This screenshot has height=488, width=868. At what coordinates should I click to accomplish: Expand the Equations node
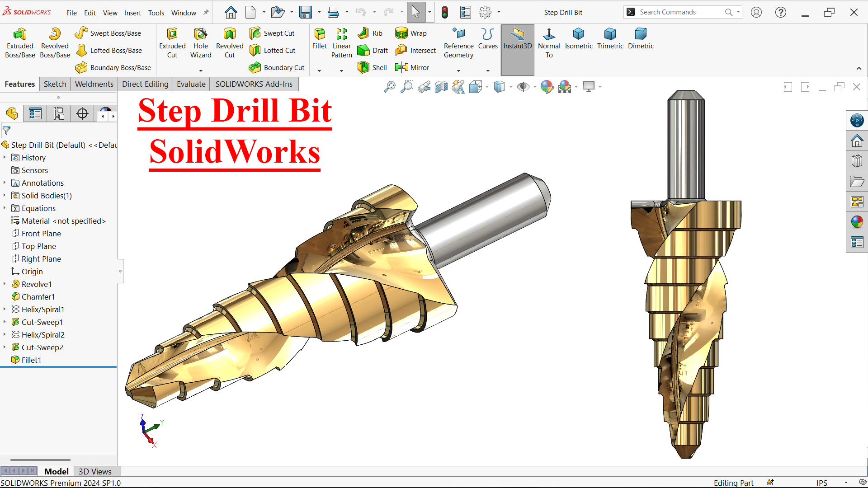pos(5,208)
